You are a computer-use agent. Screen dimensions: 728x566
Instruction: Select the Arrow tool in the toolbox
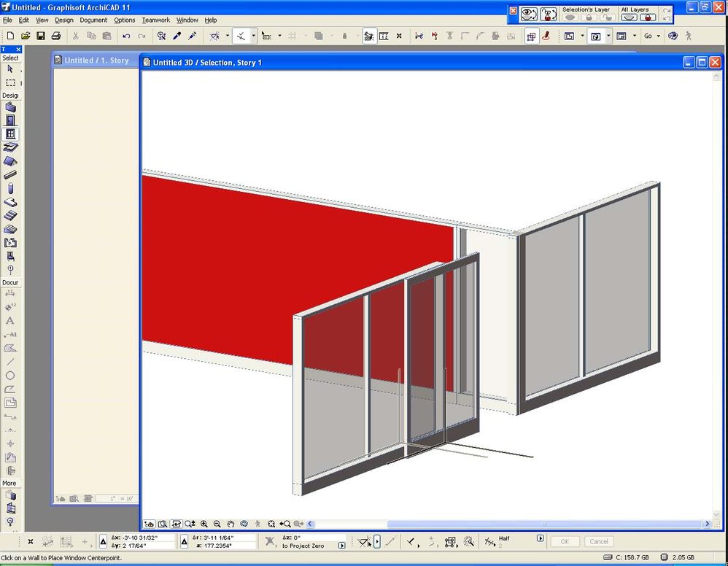point(10,69)
